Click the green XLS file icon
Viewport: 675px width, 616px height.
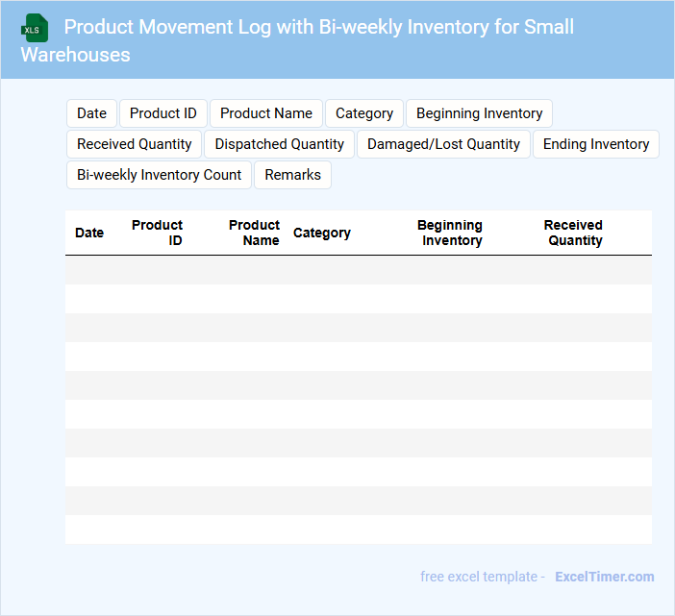[x=35, y=28]
